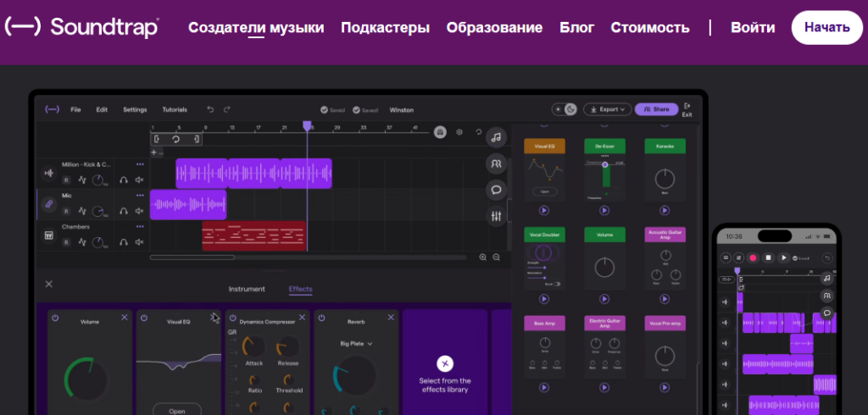Zoom in the timeline with magnifier plus

(x=482, y=257)
